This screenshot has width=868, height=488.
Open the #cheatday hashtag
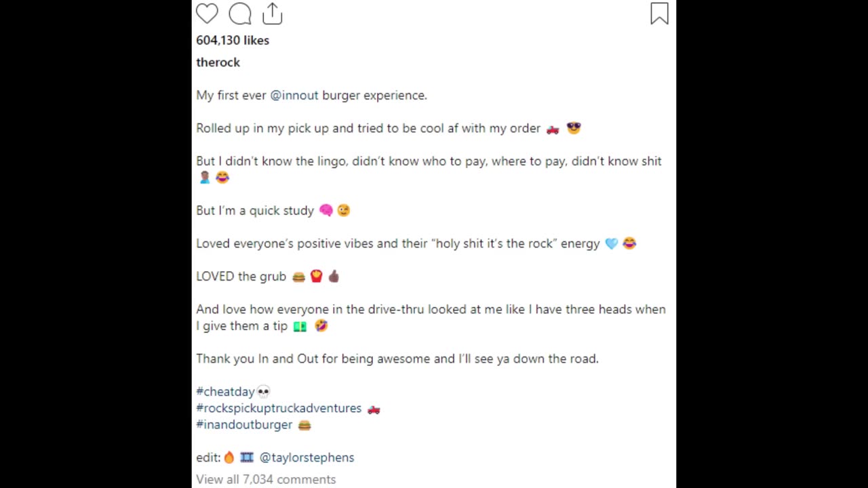[x=225, y=392]
